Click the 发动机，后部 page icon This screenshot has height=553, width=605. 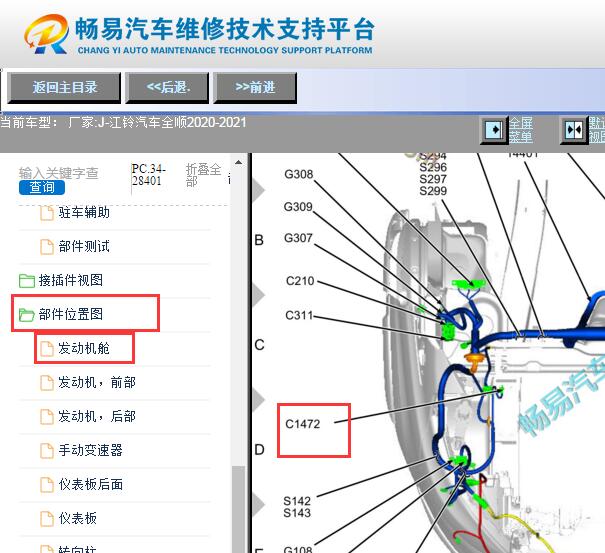coord(47,416)
